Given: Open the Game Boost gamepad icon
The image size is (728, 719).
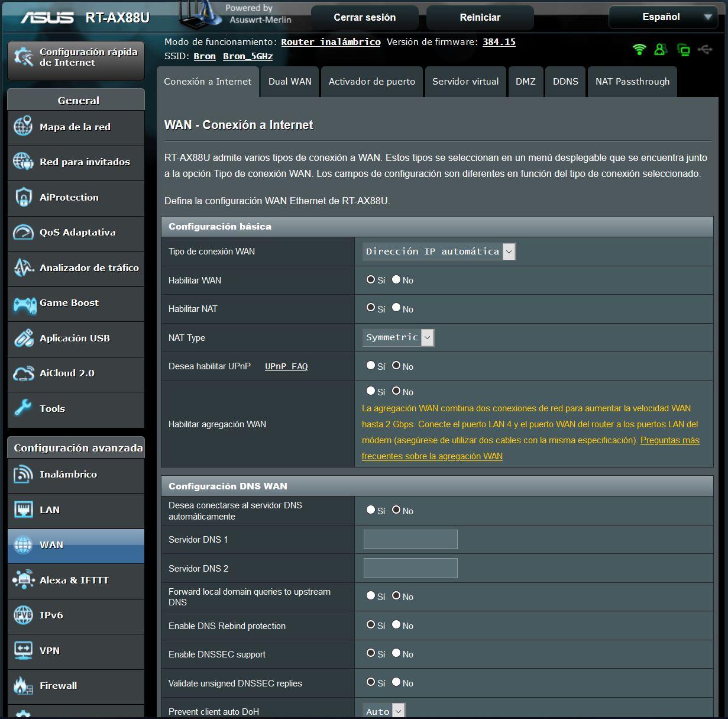Looking at the screenshot, I should 24,304.
